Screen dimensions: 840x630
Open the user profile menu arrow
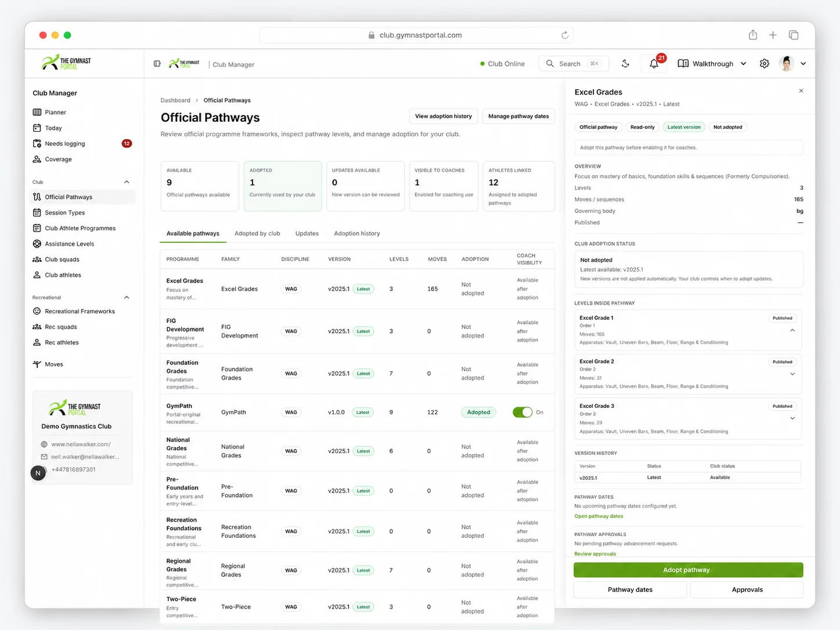click(x=803, y=64)
